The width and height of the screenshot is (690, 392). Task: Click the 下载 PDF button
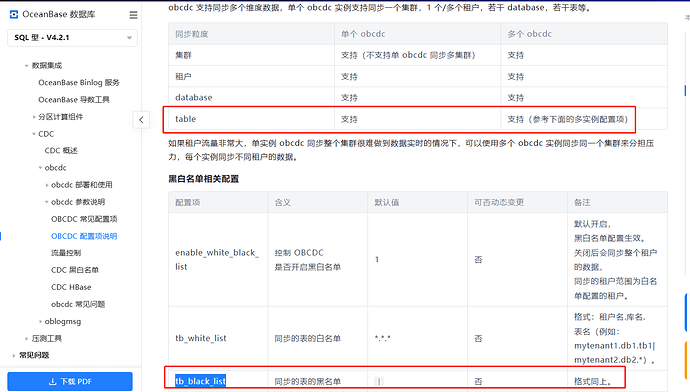point(70,381)
